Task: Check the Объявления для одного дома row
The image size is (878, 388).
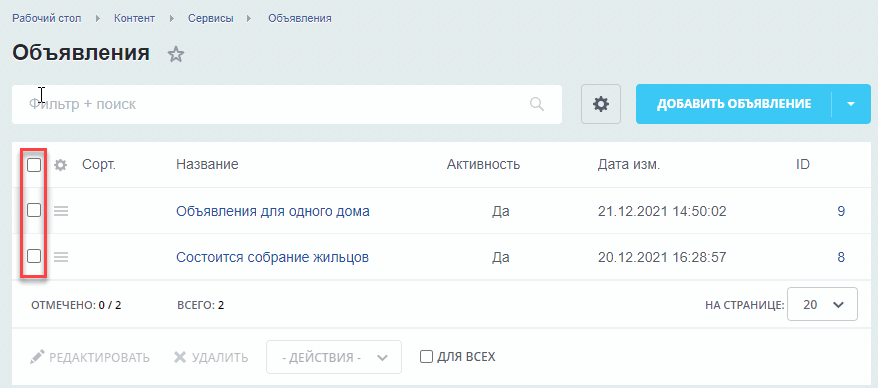Action: (34, 211)
